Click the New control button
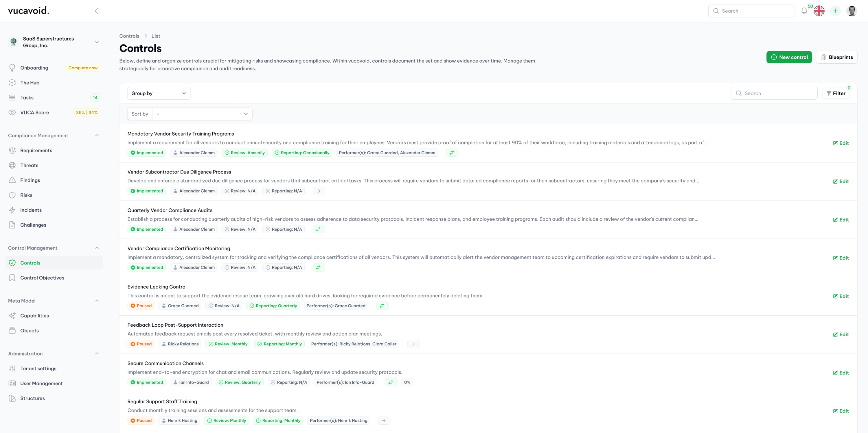Screen dimensions: 868x433 [x=789, y=57]
